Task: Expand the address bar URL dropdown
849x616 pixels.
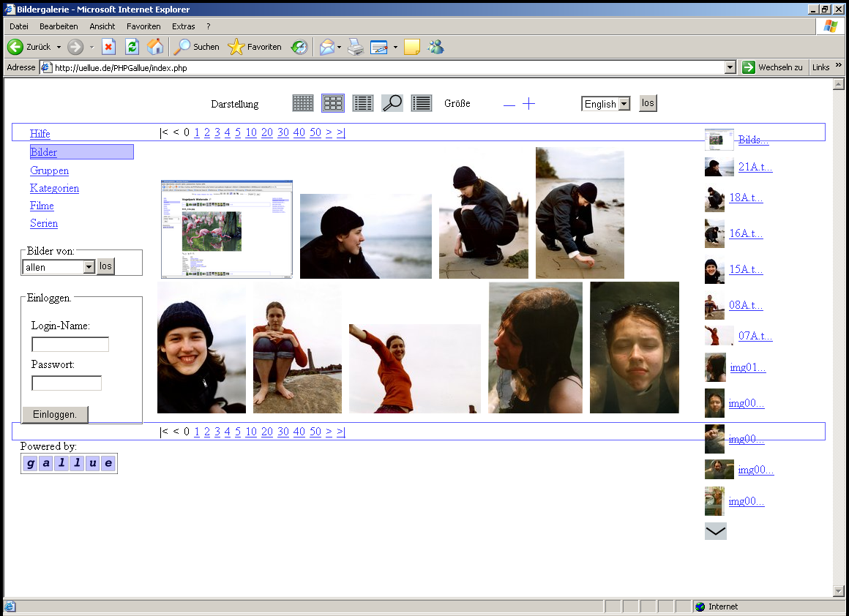Action: coord(730,67)
